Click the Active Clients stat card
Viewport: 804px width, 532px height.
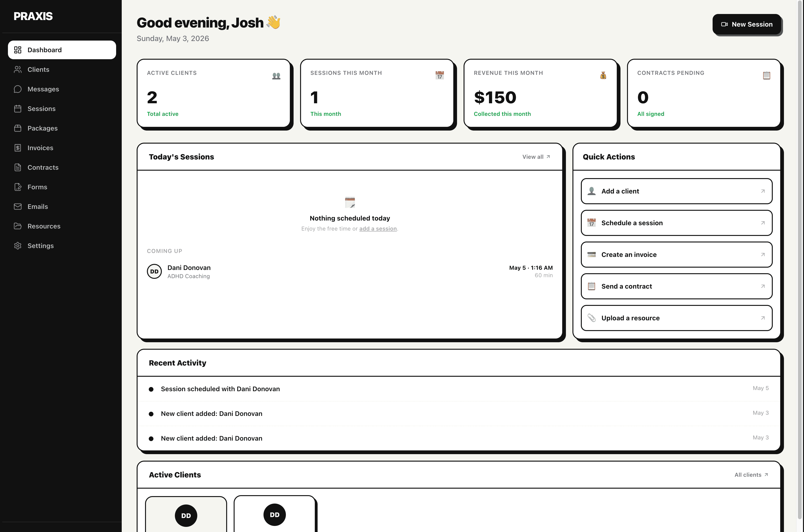(x=213, y=93)
